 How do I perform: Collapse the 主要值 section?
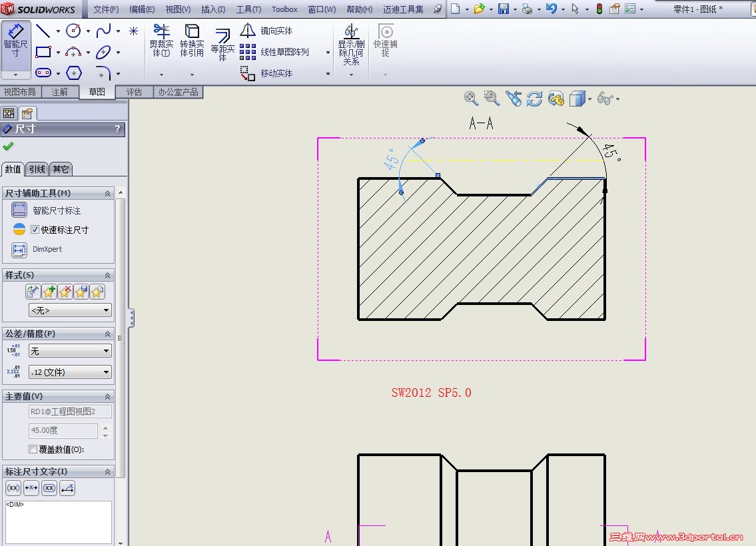point(107,397)
